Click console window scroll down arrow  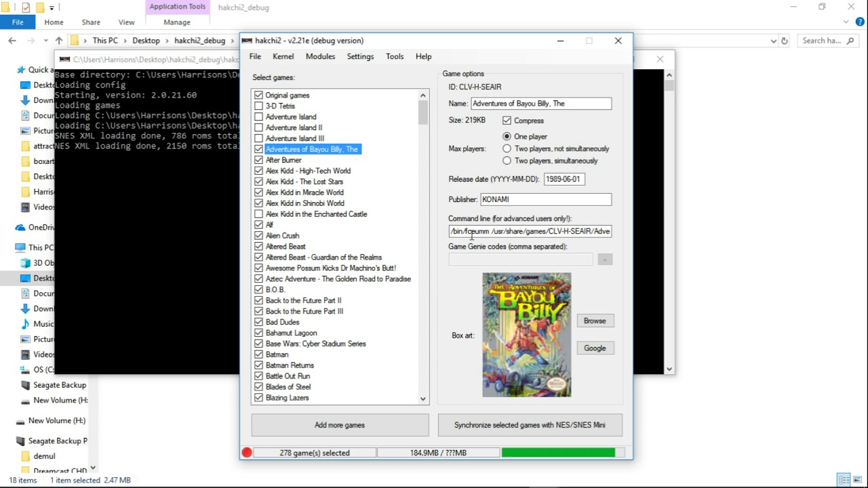(x=669, y=369)
